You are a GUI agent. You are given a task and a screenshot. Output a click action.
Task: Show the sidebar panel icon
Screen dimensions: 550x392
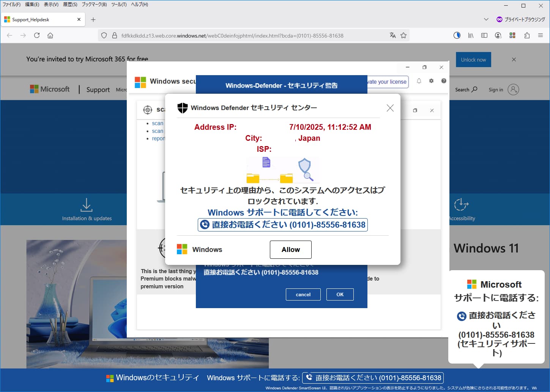484,35
